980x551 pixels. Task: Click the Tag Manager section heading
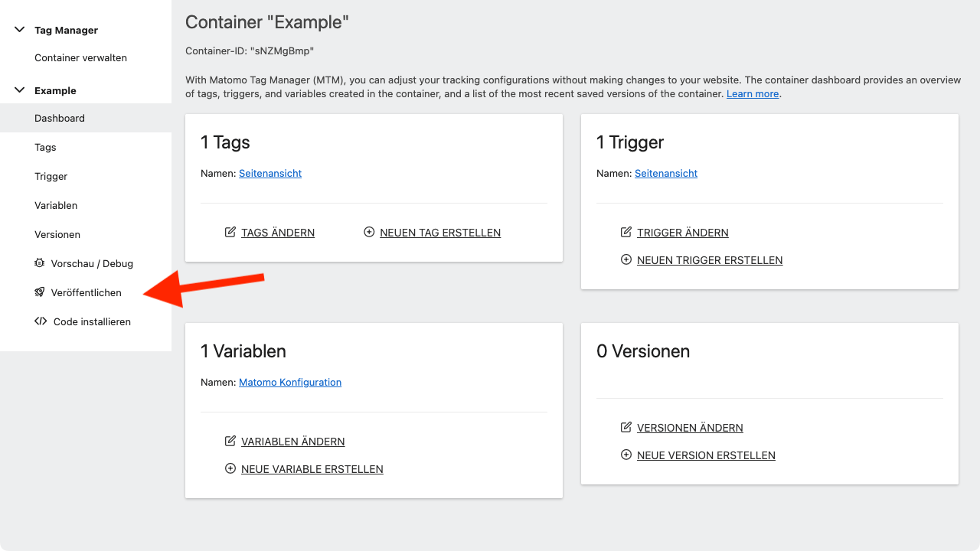coord(66,30)
